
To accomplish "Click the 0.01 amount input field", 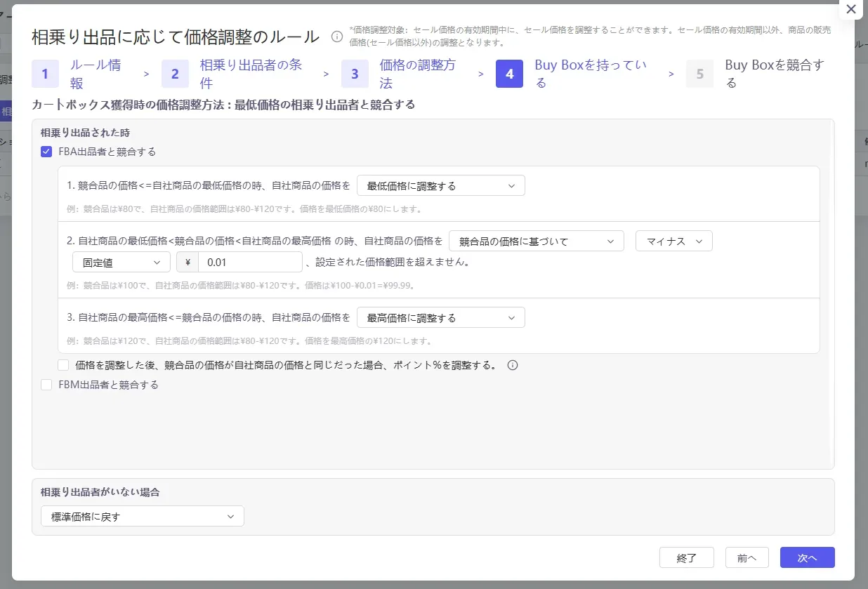I will [250, 263].
